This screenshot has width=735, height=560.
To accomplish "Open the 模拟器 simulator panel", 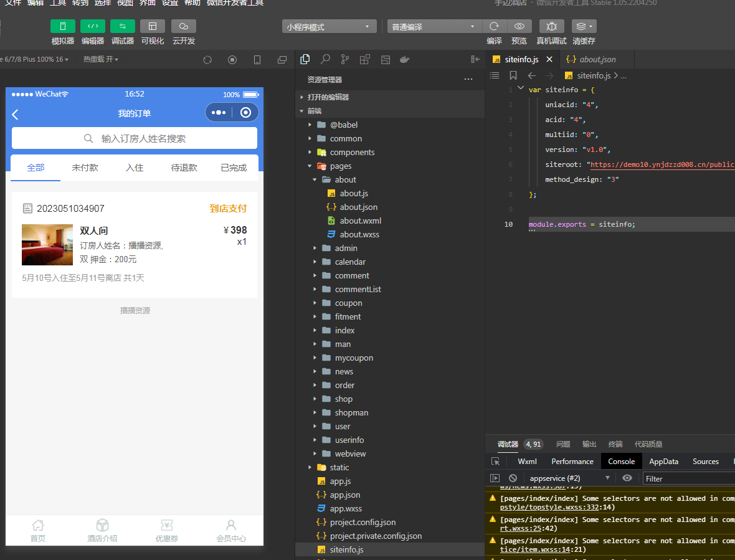I will [x=63, y=32].
